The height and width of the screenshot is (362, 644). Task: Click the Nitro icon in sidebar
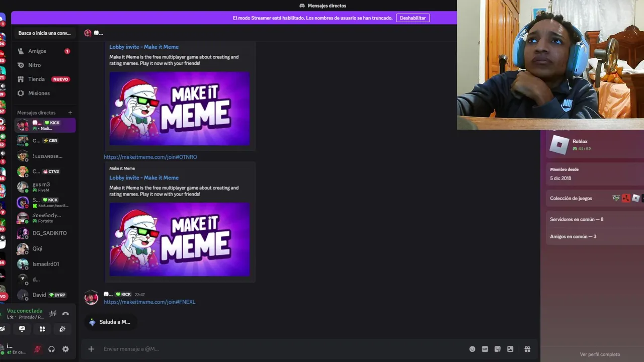coord(21,65)
